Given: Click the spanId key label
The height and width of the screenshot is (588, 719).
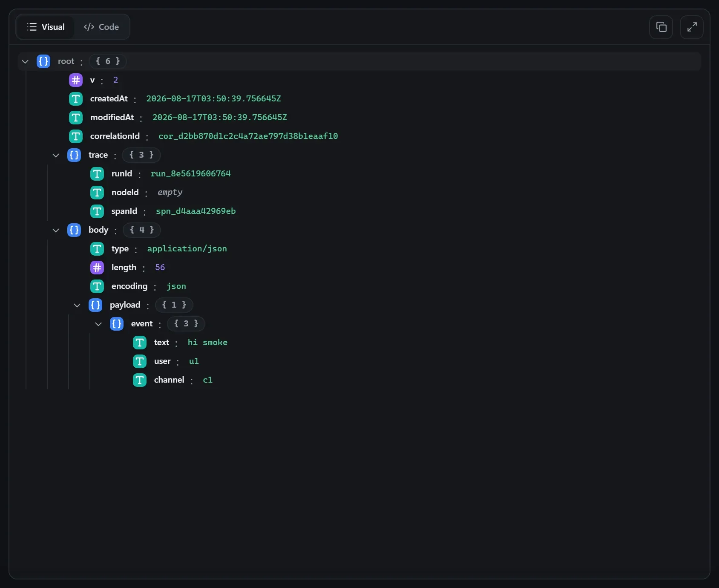Looking at the screenshot, I should [x=124, y=211].
